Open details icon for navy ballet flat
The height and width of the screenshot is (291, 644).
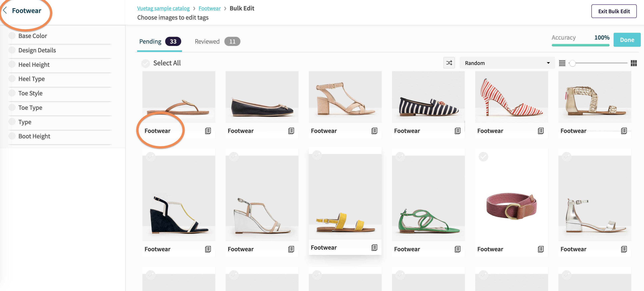(x=291, y=131)
